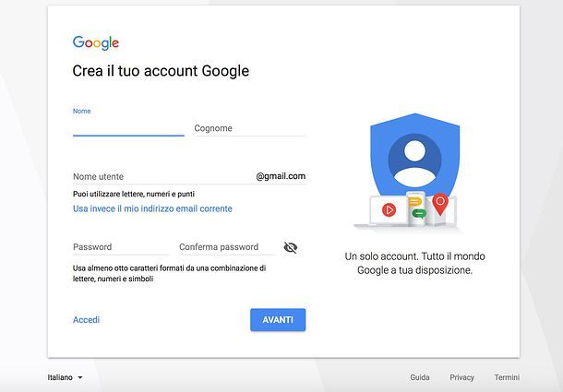Toggle password visibility eye icon
This screenshot has width=563, height=392.
[291, 247]
